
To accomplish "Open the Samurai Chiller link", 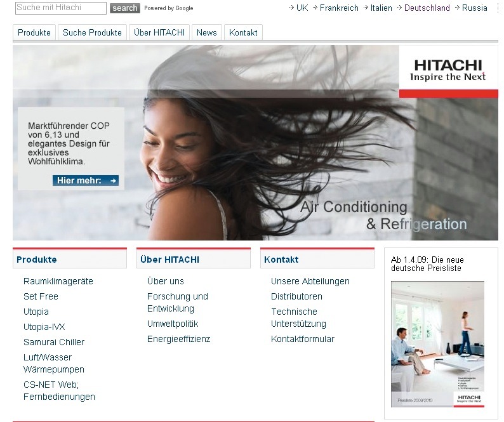I will 54,342.
